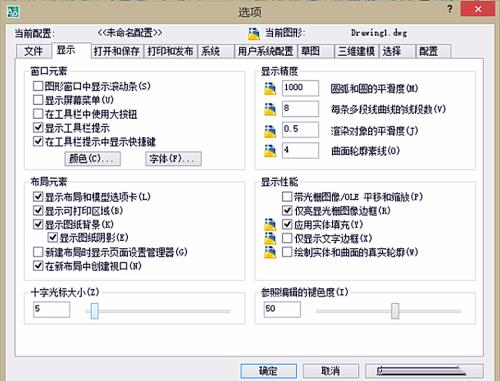Open the 系统 tab
The height and width of the screenshot is (381, 500).
[x=216, y=51]
